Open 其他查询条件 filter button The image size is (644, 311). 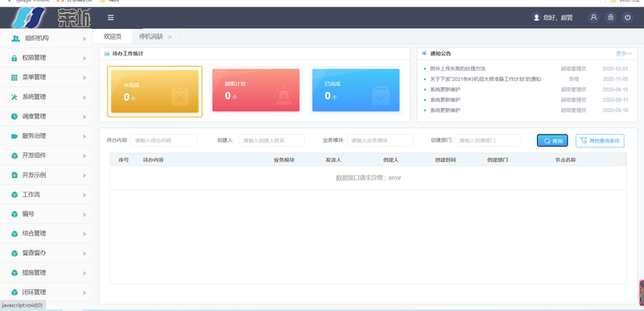600,140
